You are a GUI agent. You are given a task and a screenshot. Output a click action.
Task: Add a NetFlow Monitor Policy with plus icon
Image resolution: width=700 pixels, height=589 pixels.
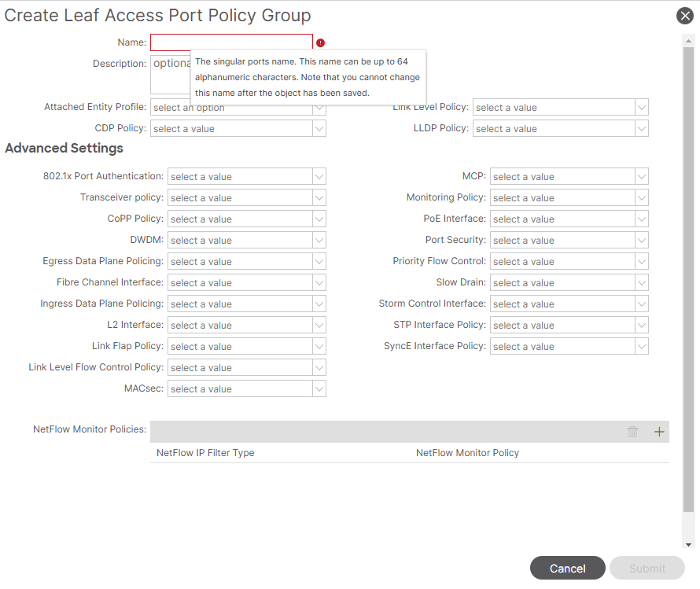coord(659,432)
